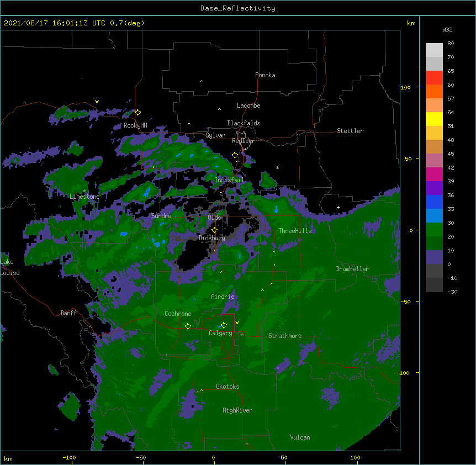Click the Base_Reflectivity title

[238, 8]
